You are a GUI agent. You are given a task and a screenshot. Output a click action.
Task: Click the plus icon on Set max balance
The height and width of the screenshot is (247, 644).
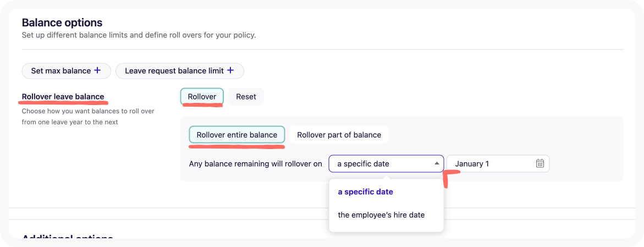pyautogui.click(x=97, y=70)
